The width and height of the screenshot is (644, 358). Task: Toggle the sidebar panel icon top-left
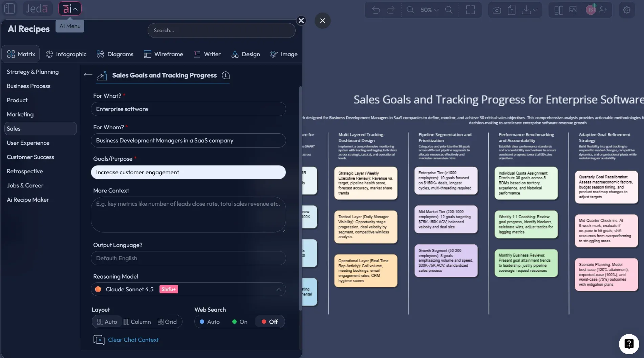point(9,8)
